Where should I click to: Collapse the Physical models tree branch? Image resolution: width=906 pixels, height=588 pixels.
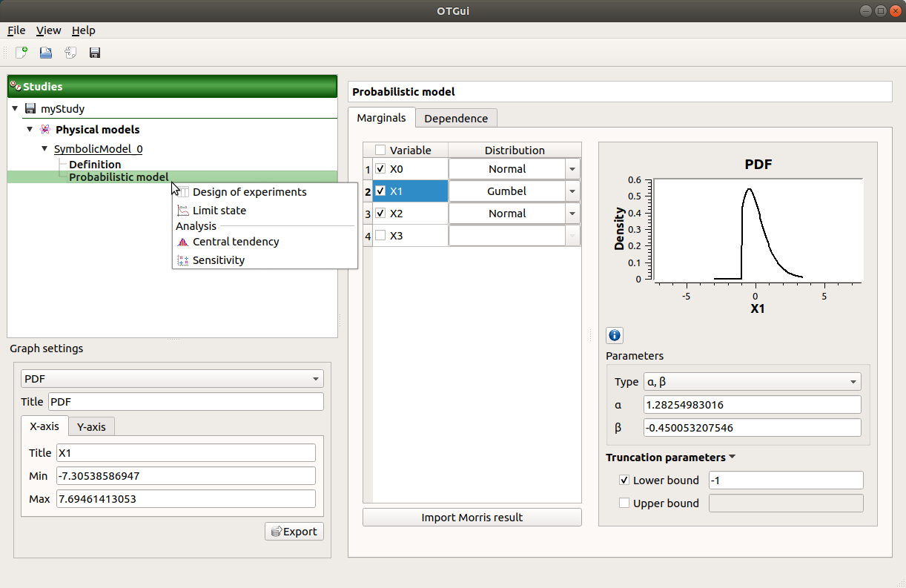pyautogui.click(x=30, y=129)
